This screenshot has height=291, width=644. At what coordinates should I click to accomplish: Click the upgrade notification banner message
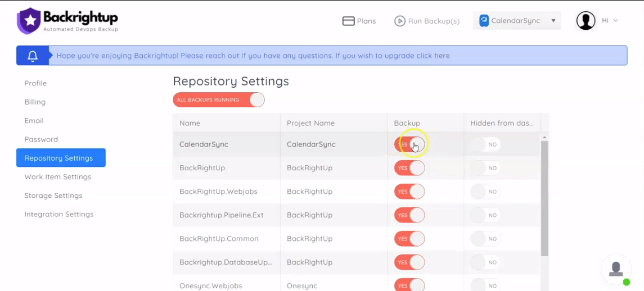pos(253,56)
